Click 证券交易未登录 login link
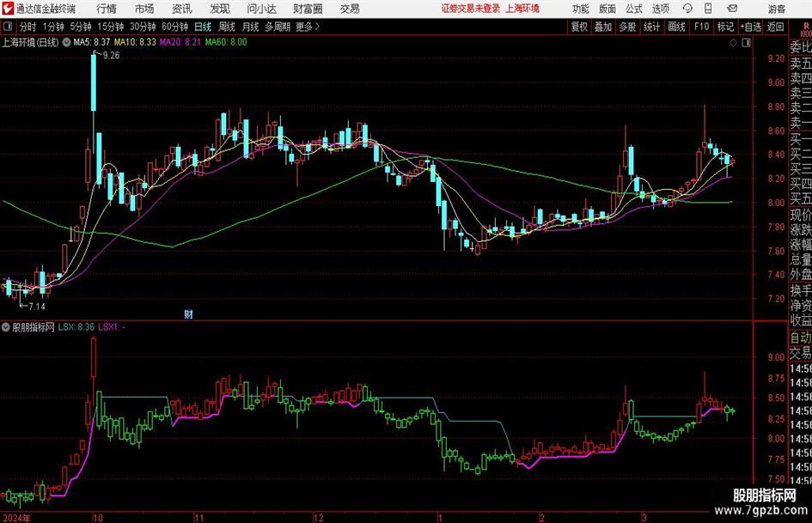Image resolution: width=812 pixels, height=523 pixels. (471, 9)
